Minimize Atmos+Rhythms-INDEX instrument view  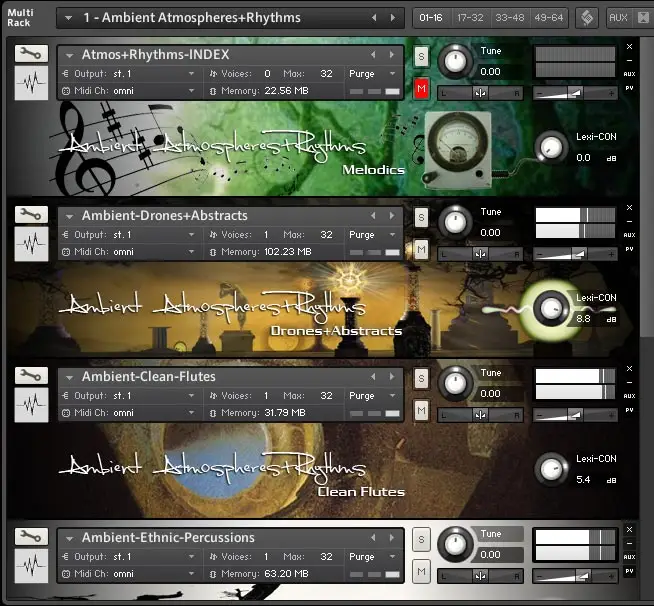[629, 60]
